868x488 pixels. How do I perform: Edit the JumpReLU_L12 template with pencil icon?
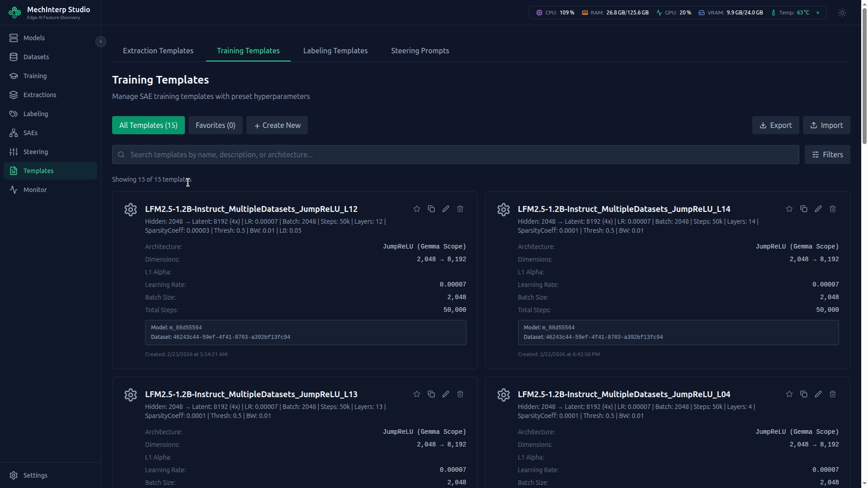coord(445,209)
